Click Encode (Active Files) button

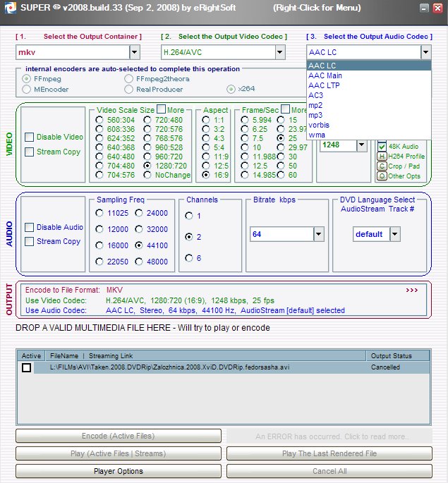point(119,436)
